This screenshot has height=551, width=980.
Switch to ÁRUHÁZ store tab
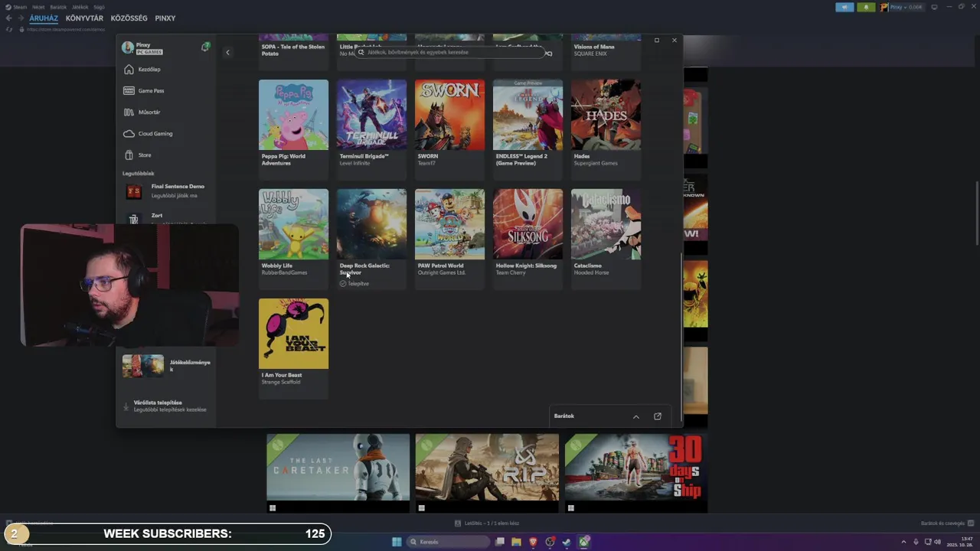[44, 18]
